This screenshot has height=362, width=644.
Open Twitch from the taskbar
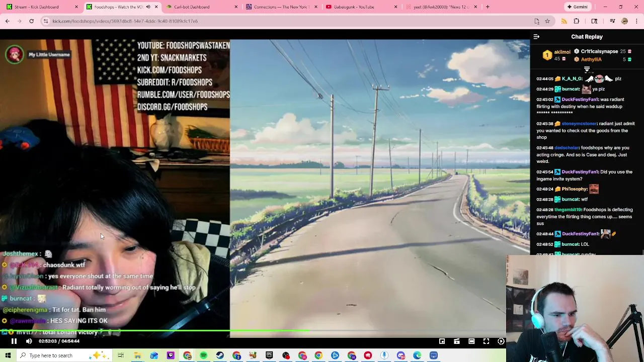pos(171,355)
